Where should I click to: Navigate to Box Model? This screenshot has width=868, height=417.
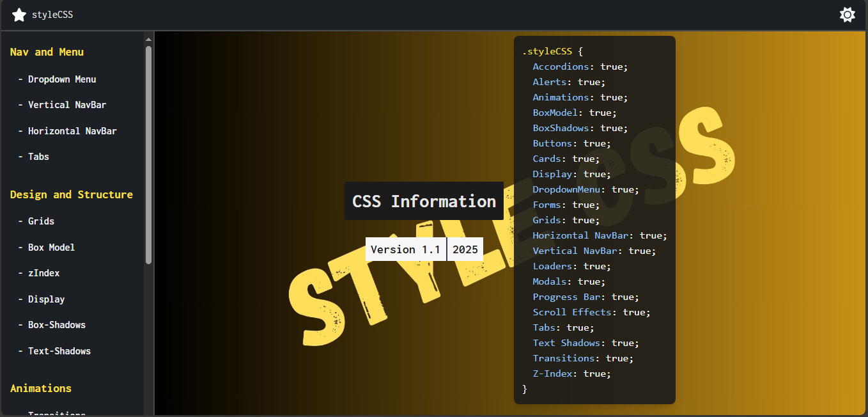[x=51, y=248]
